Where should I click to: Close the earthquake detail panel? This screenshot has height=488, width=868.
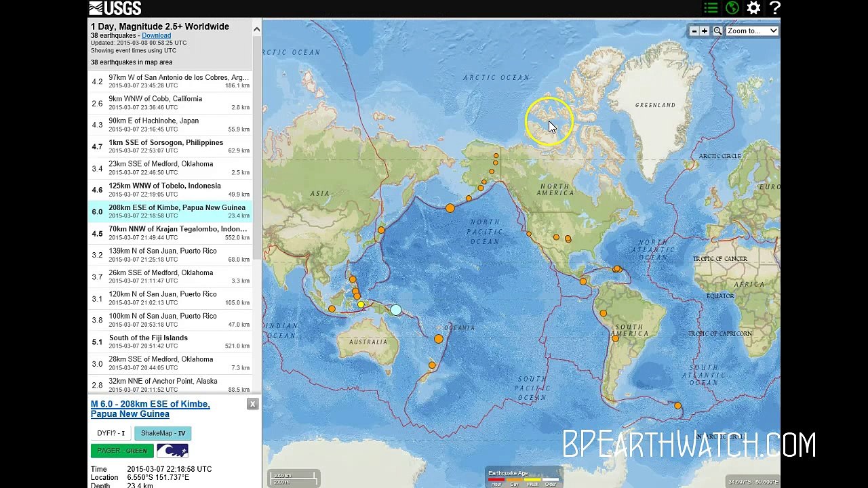(252, 404)
